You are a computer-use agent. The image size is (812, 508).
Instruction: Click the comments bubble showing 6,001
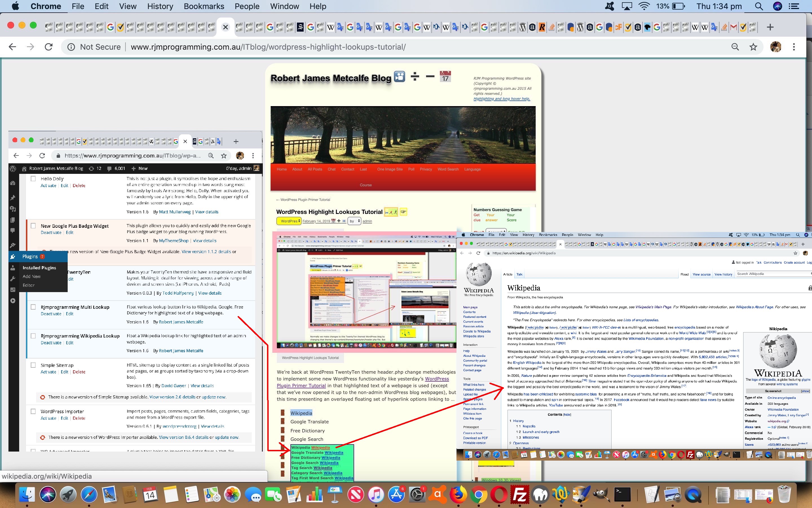pos(116,168)
